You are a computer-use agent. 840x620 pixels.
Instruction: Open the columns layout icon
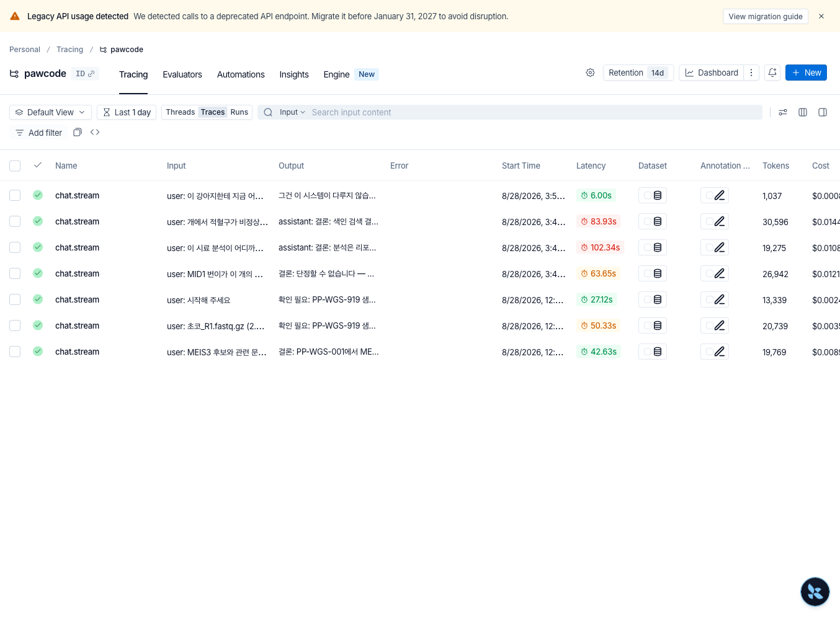pyautogui.click(x=803, y=112)
